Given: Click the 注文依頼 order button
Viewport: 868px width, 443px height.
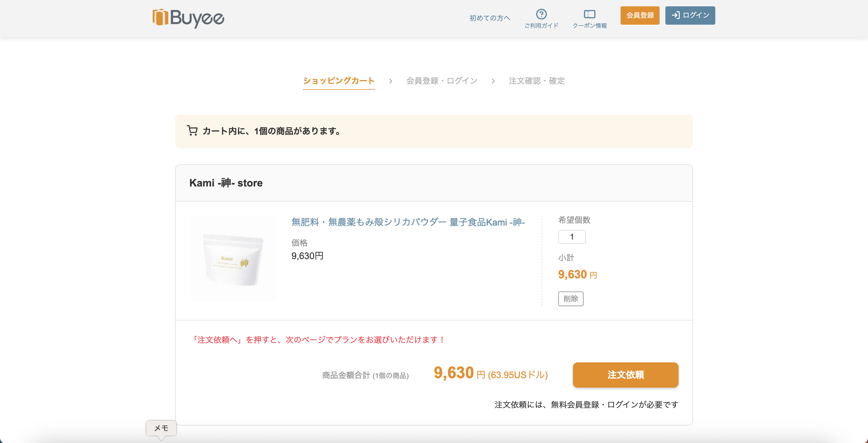Looking at the screenshot, I should (625, 375).
